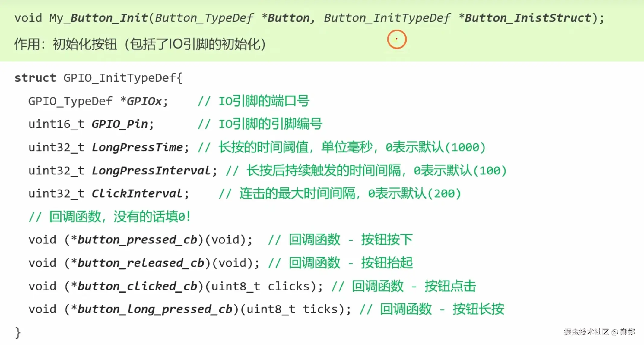Click the closing brace of struct

pyautogui.click(x=18, y=333)
